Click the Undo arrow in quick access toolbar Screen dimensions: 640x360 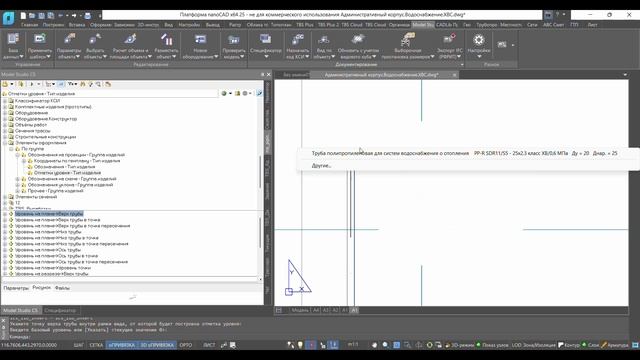click(x=60, y=16)
